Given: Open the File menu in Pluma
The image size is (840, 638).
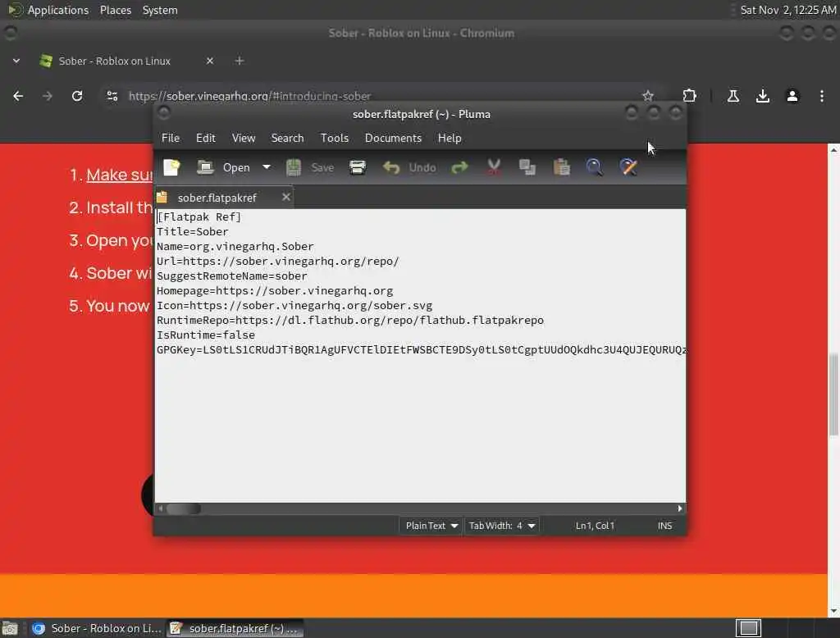Looking at the screenshot, I should (x=171, y=139).
